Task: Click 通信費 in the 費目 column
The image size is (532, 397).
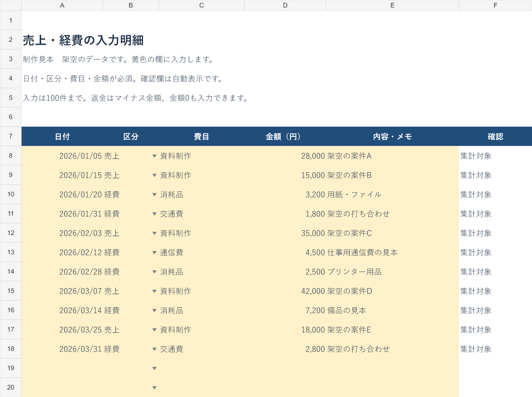Action: pos(172,253)
